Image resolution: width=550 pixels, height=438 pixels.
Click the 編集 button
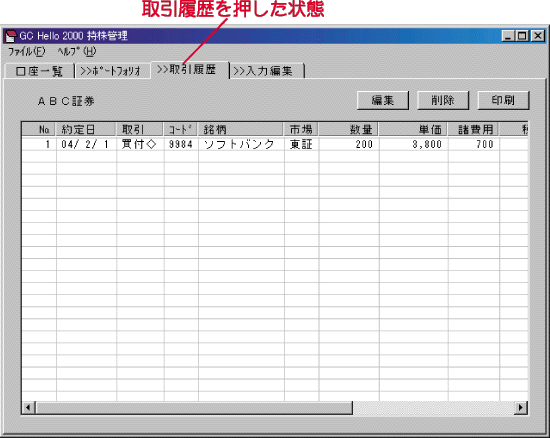(383, 100)
